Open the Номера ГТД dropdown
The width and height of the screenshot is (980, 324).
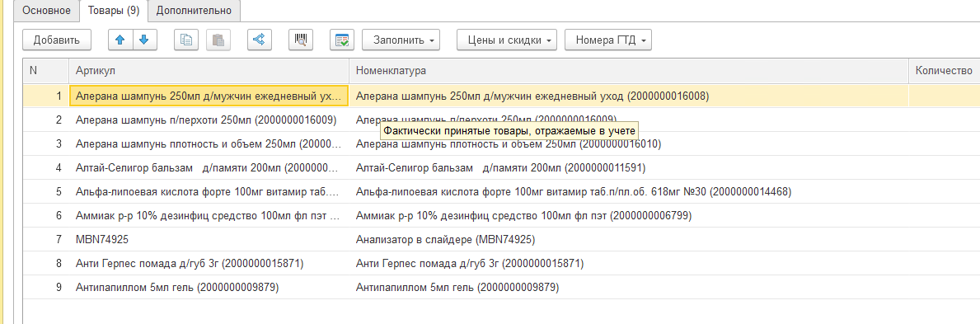tap(608, 40)
